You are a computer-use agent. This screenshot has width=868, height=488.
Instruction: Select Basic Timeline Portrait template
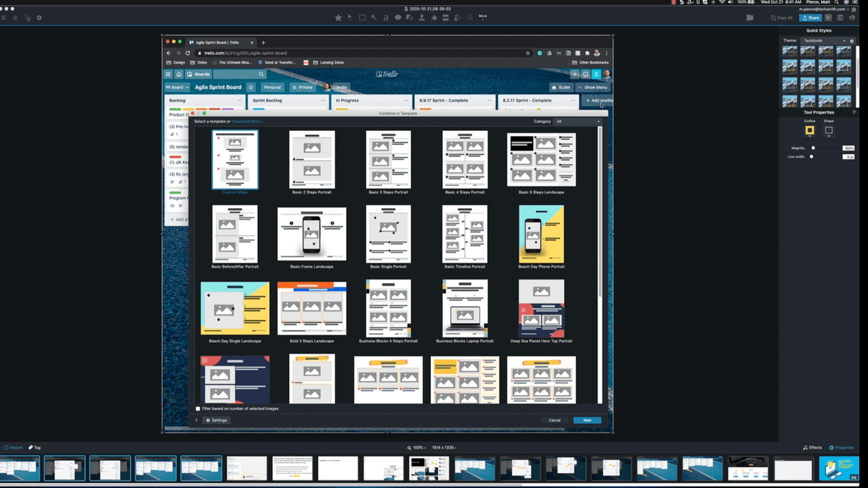pyautogui.click(x=465, y=237)
